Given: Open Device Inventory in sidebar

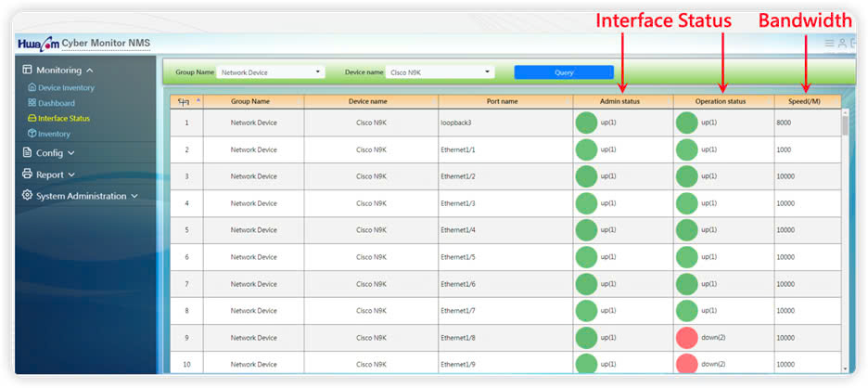Looking at the screenshot, I should [x=66, y=87].
